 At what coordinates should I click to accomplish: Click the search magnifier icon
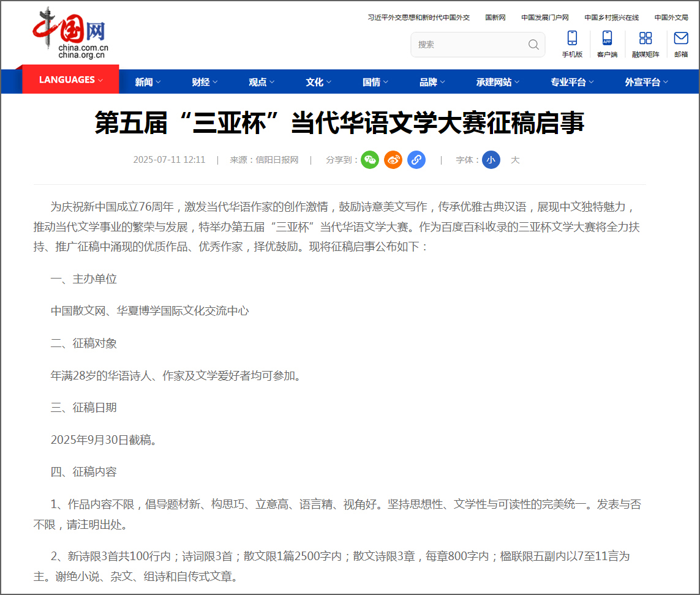[533, 45]
